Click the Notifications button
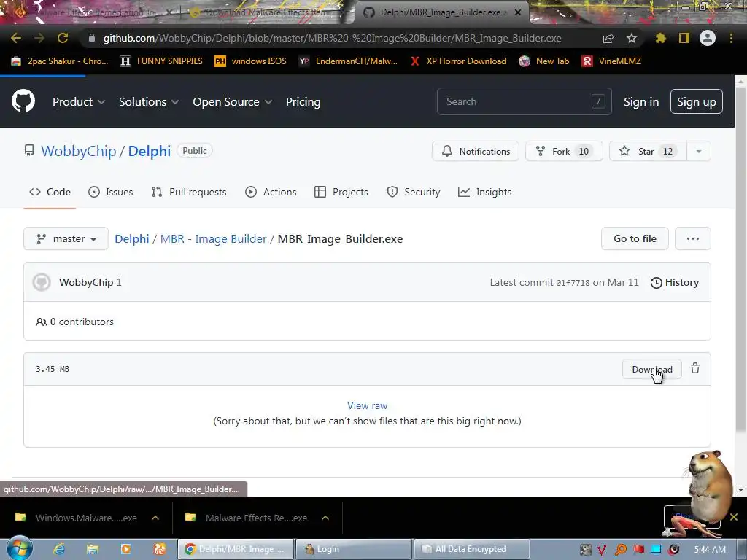Screen dimensions: 747x560 click(x=476, y=152)
